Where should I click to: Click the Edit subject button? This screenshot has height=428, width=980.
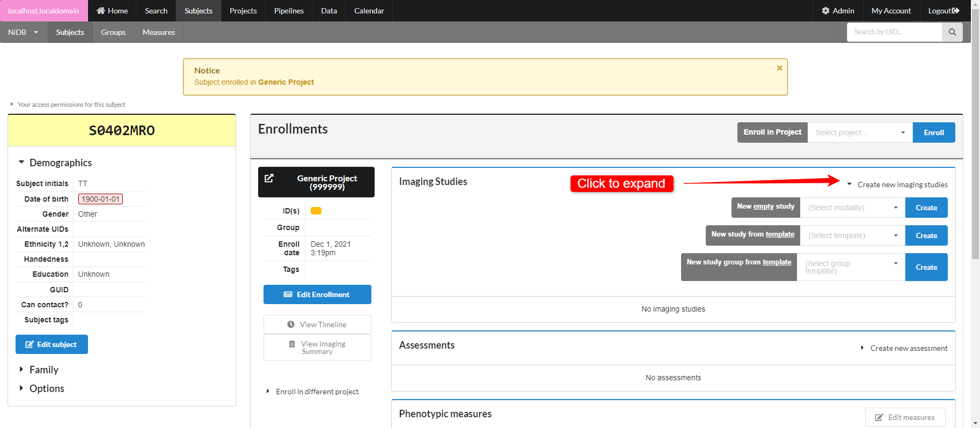(52, 344)
